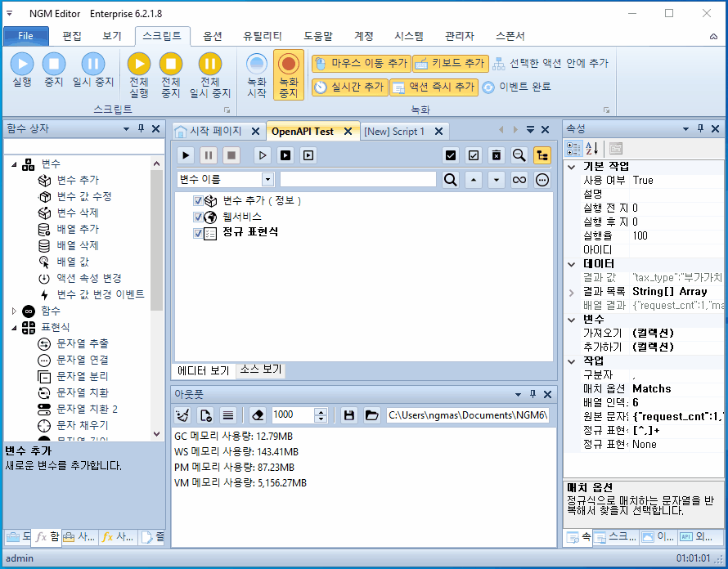
Task: Toggle 키보드 추가 option
Action: pyautogui.click(x=451, y=63)
